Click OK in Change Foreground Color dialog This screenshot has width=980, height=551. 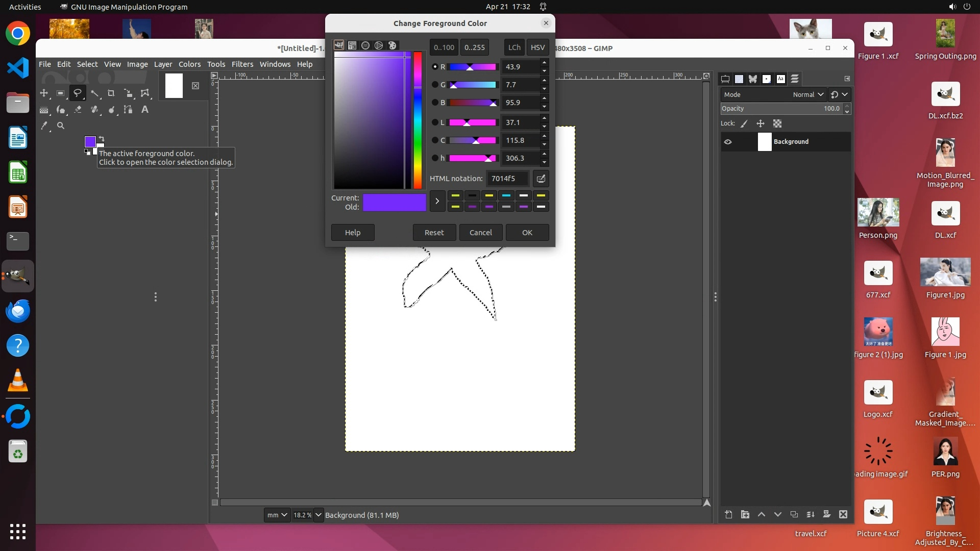click(x=527, y=233)
